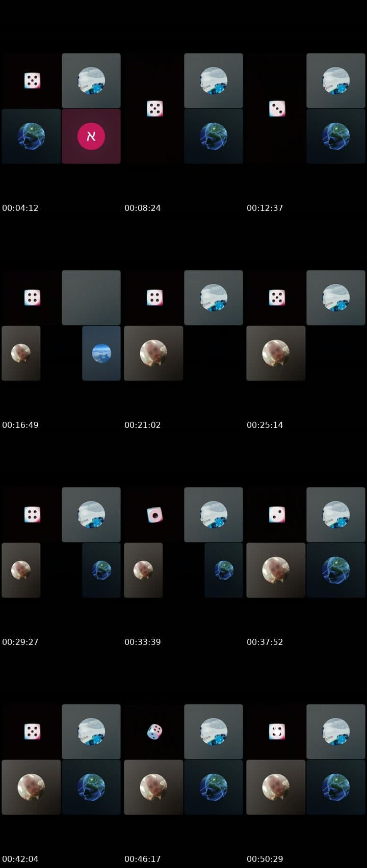Choose the face avatar in the 00:46:17 frame
This screenshot has width=367, height=868.
[x=153, y=787]
